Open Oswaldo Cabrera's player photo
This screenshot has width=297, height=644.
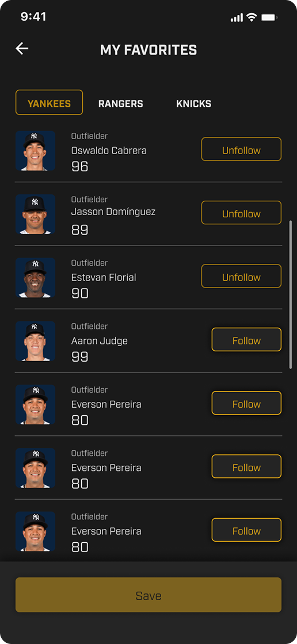35,151
